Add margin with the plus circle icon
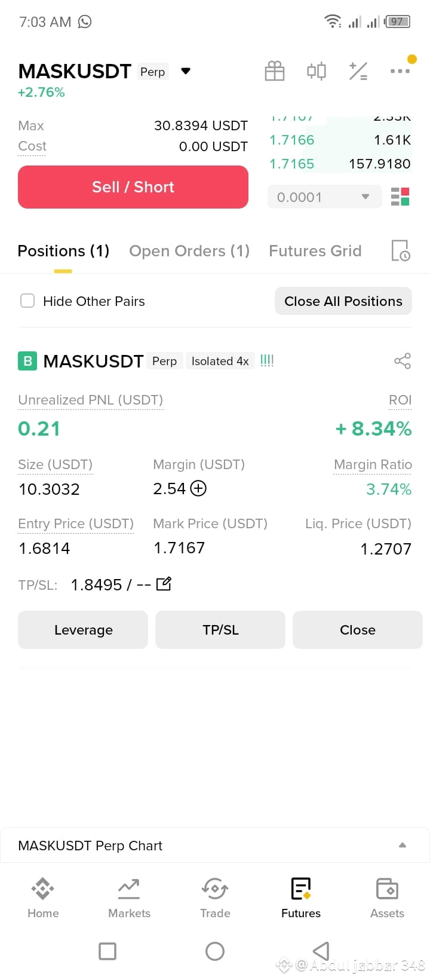 pos(198,488)
